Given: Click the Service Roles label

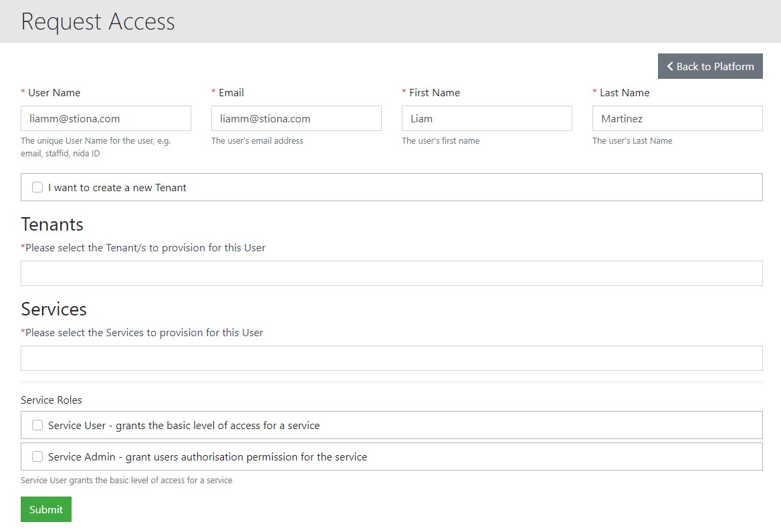Looking at the screenshot, I should coord(51,400).
